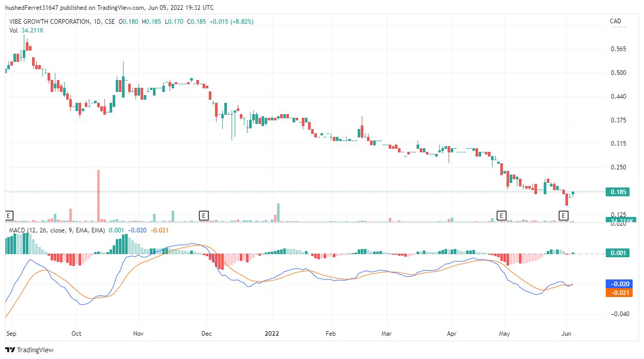Click the 0.250 price axis label
Image resolution: width=644 pixels, height=359 pixels.
618,167
